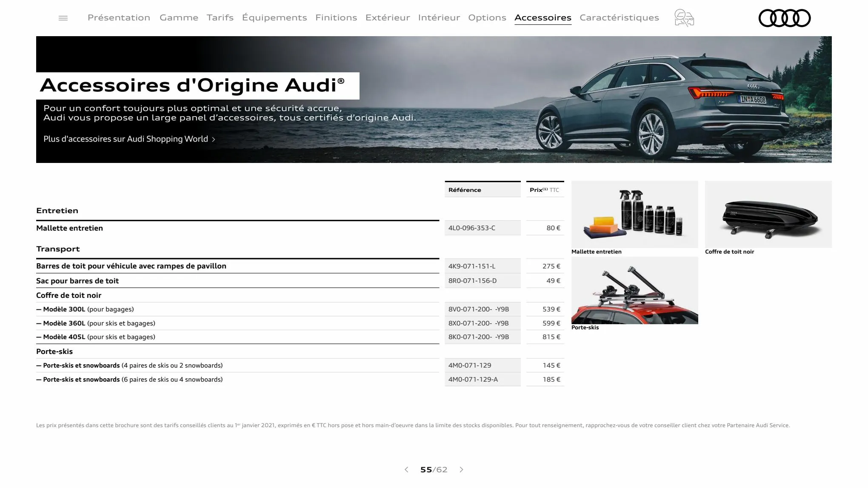Go to next page arrow
868x488 pixels.
click(461, 470)
